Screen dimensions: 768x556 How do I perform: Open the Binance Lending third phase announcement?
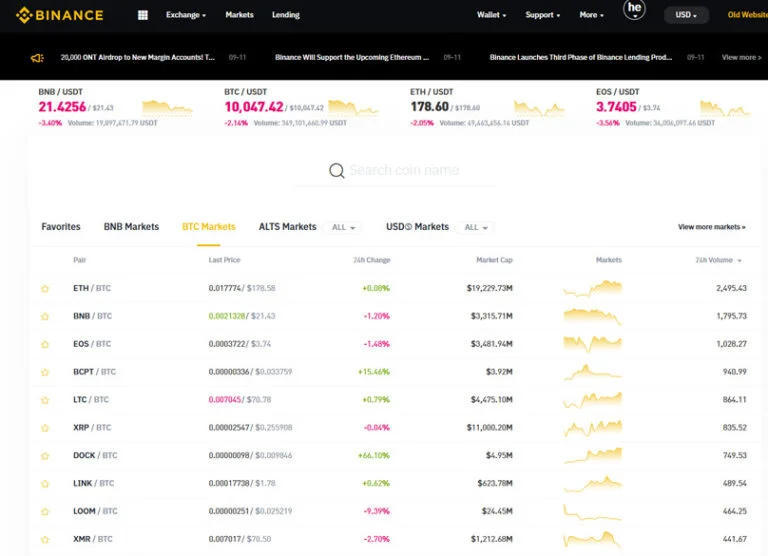pos(581,58)
